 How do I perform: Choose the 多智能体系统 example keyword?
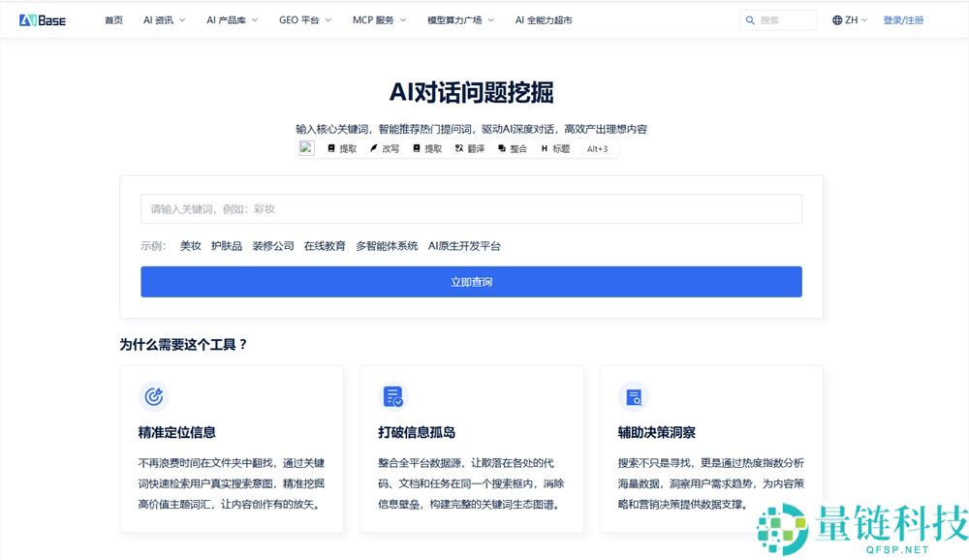(x=387, y=246)
